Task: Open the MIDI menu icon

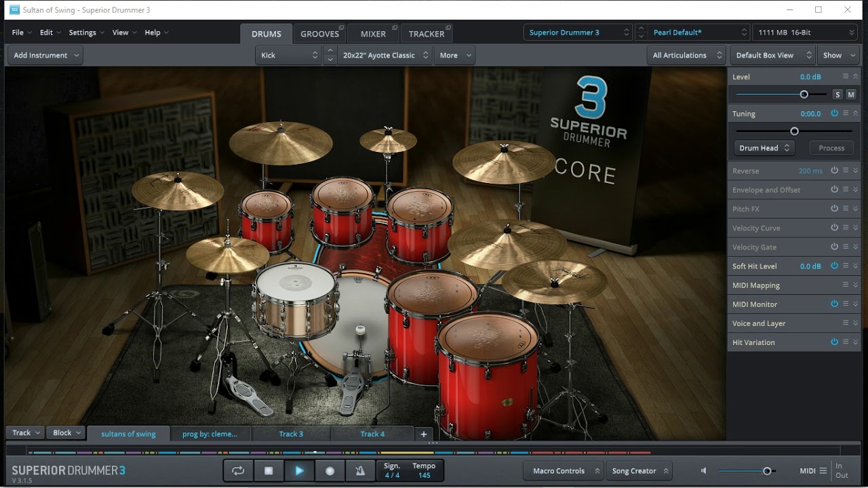Action: [x=823, y=470]
